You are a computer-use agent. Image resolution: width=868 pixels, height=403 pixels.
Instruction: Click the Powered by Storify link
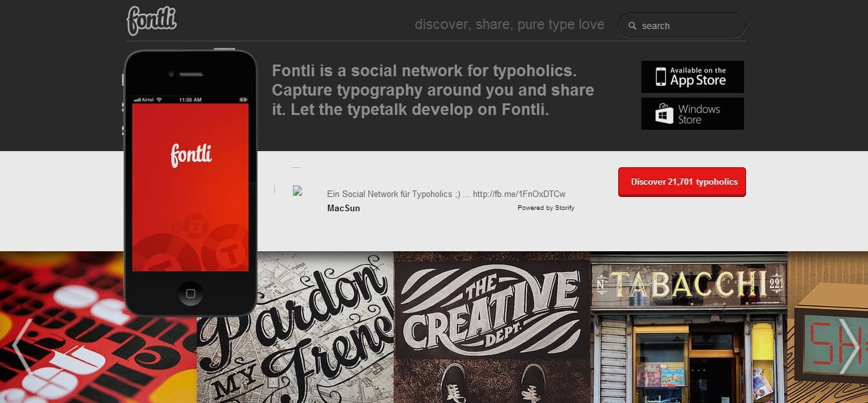point(545,208)
